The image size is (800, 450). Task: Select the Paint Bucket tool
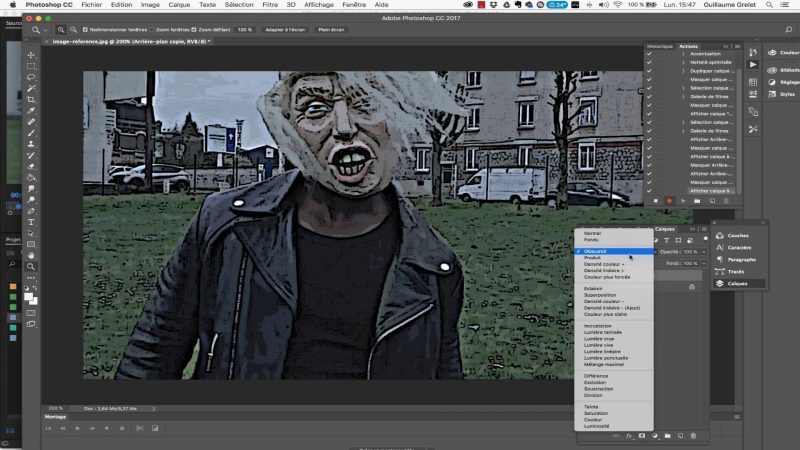(31, 178)
